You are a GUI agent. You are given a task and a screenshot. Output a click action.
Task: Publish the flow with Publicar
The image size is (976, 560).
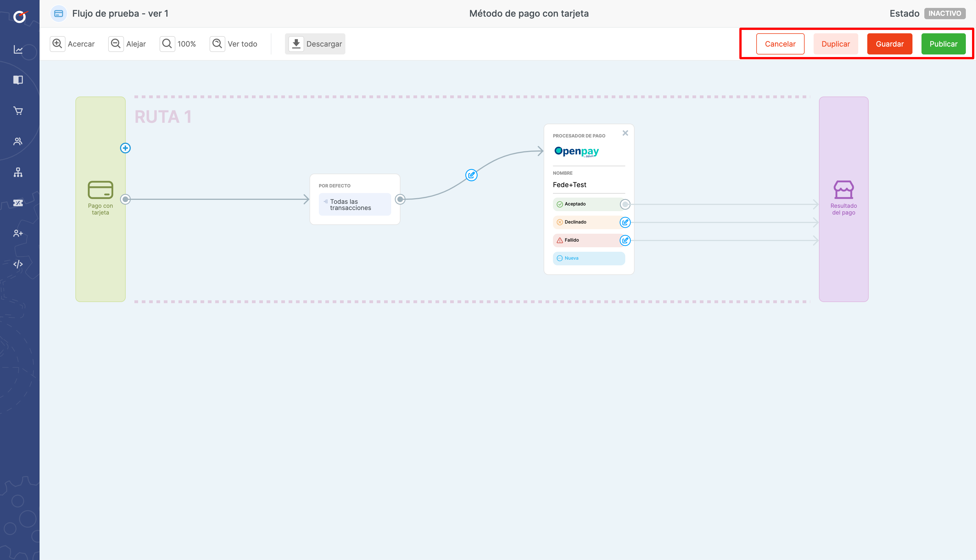point(943,44)
